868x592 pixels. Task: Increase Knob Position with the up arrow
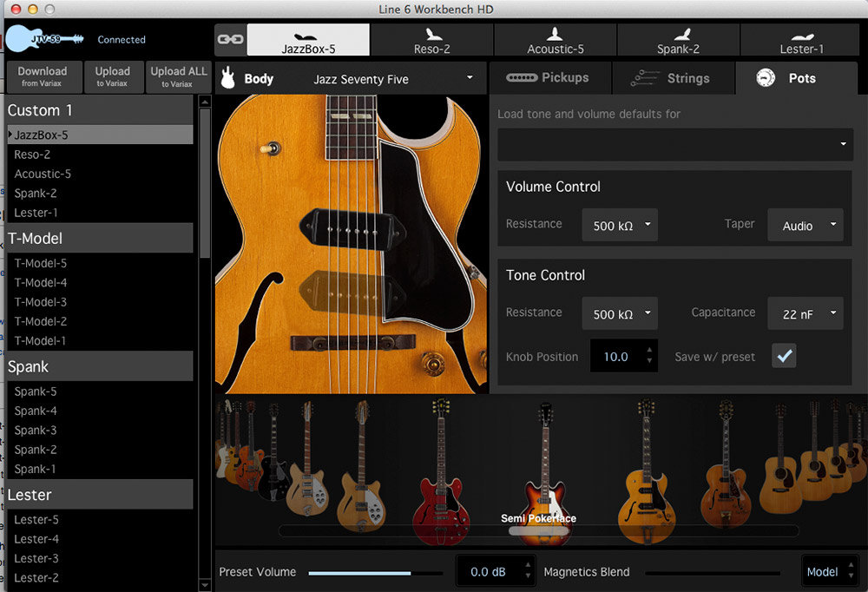coord(649,351)
